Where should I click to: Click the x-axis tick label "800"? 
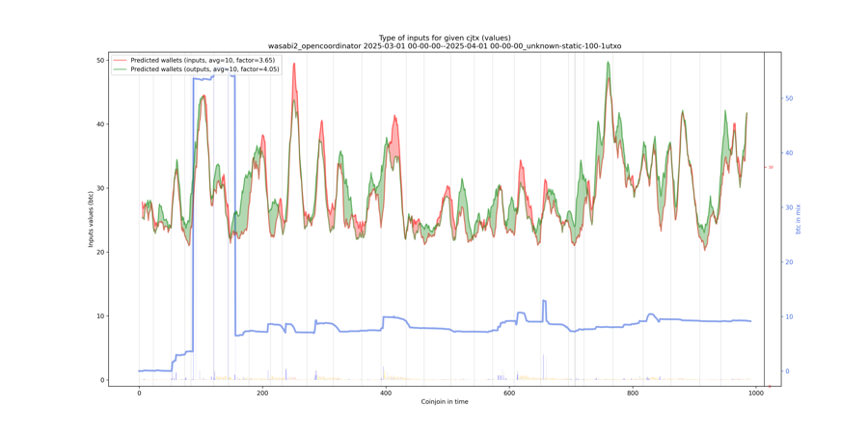tap(632, 393)
